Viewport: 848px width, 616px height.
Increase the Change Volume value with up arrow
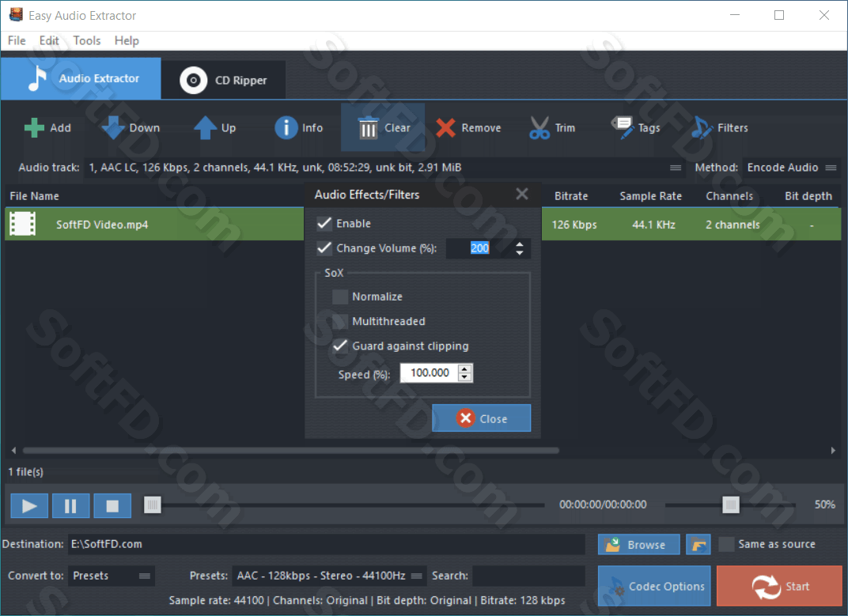[x=520, y=244]
